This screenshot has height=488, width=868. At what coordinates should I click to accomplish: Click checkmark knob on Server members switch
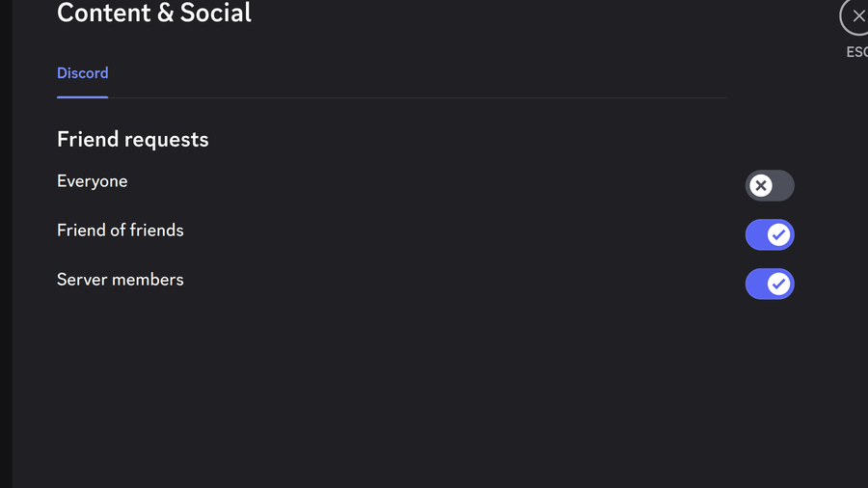click(x=778, y=284)
